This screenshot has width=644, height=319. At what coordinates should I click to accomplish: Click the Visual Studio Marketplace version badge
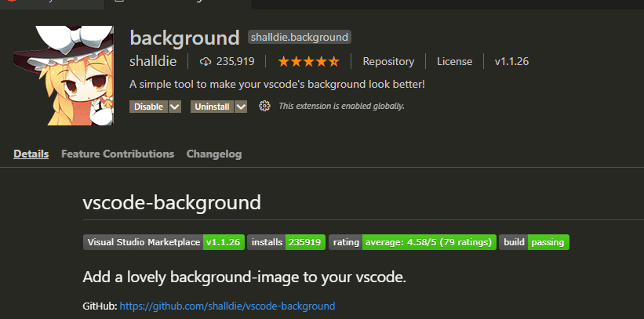pos(164,242)
